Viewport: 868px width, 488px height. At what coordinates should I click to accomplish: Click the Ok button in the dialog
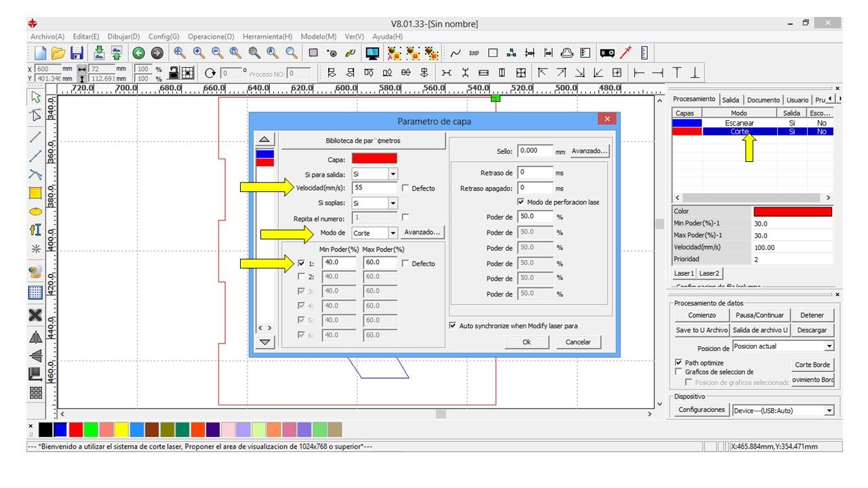click(x=526, y=342)
